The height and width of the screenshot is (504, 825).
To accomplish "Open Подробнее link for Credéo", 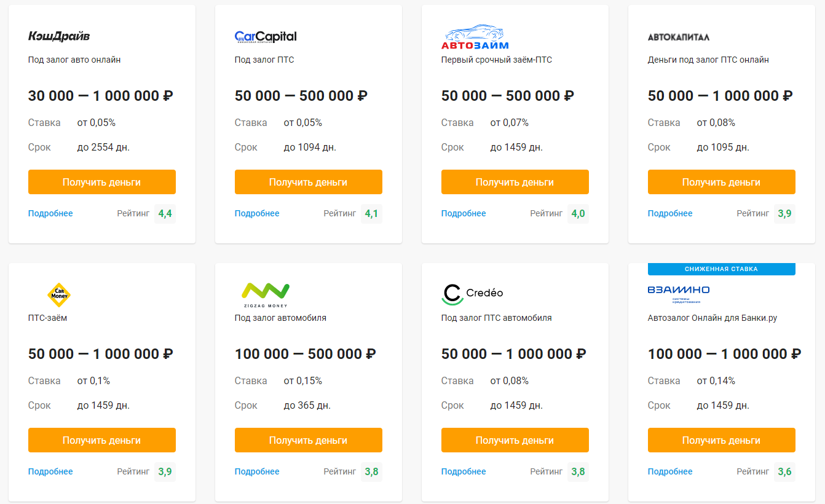I will point(464,472).
